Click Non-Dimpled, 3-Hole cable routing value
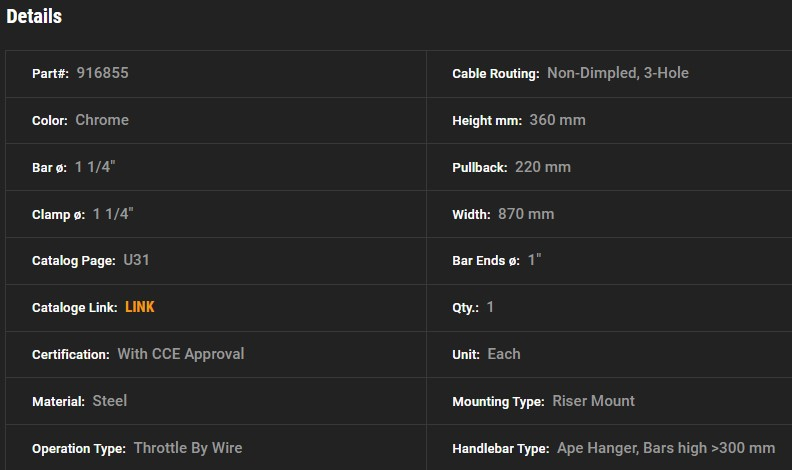Image resolution: width=792 pixels, height=470 pixels. click(618, 73)
